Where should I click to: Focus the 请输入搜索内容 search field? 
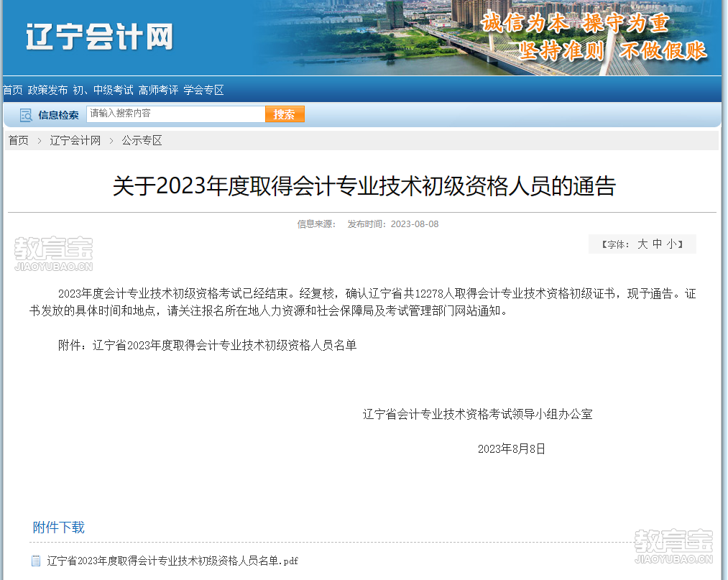(175, 114)
